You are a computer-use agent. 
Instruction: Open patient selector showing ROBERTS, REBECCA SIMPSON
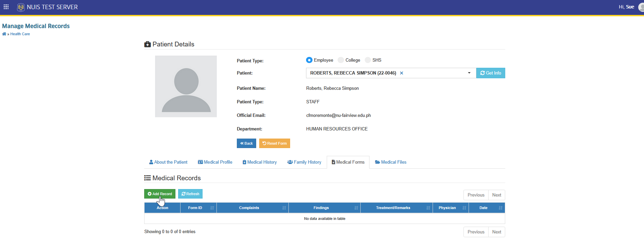391,73
